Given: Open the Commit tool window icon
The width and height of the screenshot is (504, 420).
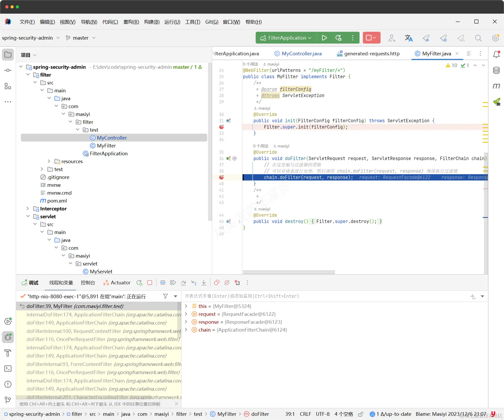Looking at the screenshot, I should pyautogui.click(x=8, y=70).
